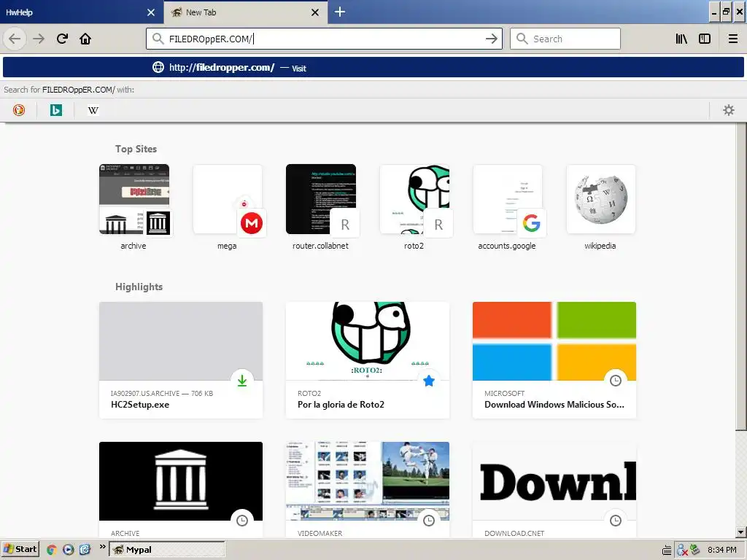The image size is (747, 560).
Task: Reload the current page
Action: 62,39
